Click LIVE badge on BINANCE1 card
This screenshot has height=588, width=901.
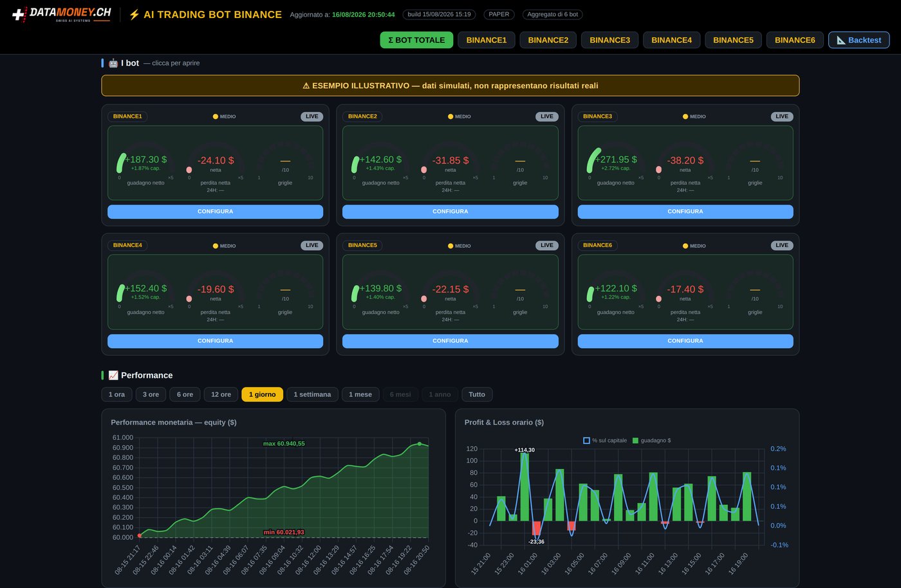pyautogui.click(x=312, y=116)
